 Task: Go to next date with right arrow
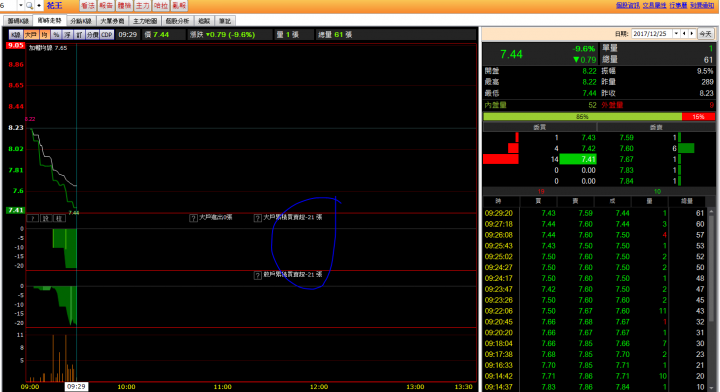pos(692,34)
